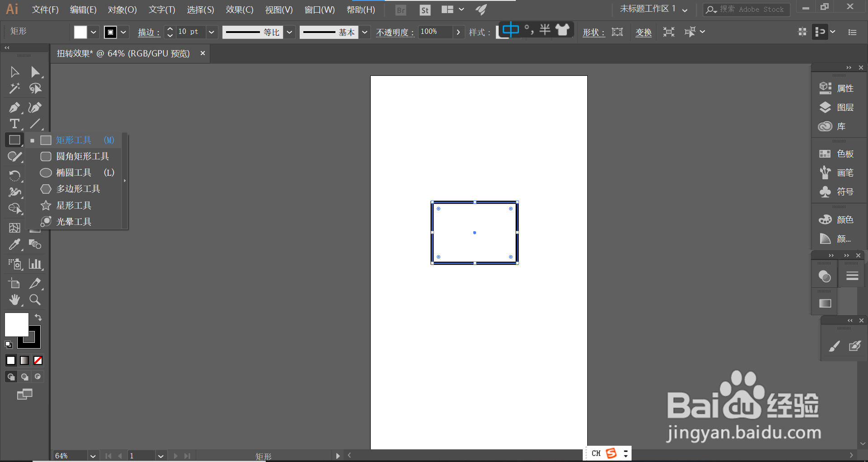
Task: Enable Draw Behind mode
Action: pyautogui.click(x=24, y=377)
